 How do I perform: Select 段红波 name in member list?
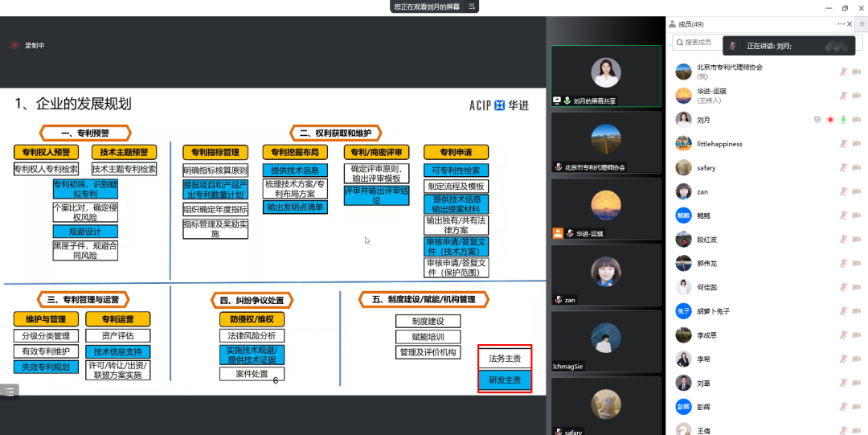(x=707, y=240)
